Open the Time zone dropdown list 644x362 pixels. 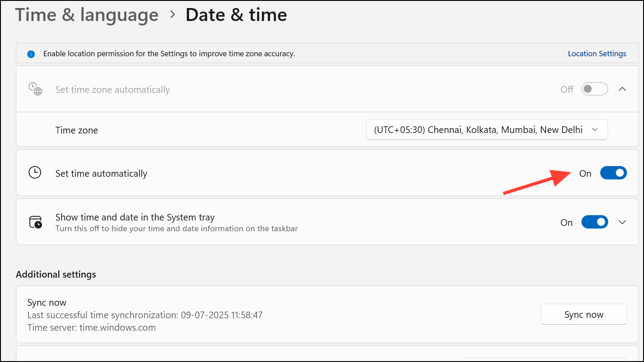tap(487, 130)
